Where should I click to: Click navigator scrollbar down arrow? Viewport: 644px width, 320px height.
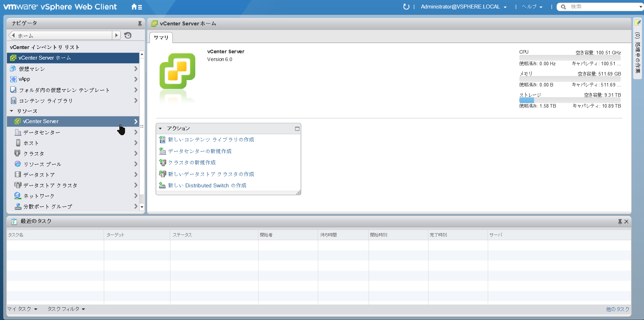(142, 207)
